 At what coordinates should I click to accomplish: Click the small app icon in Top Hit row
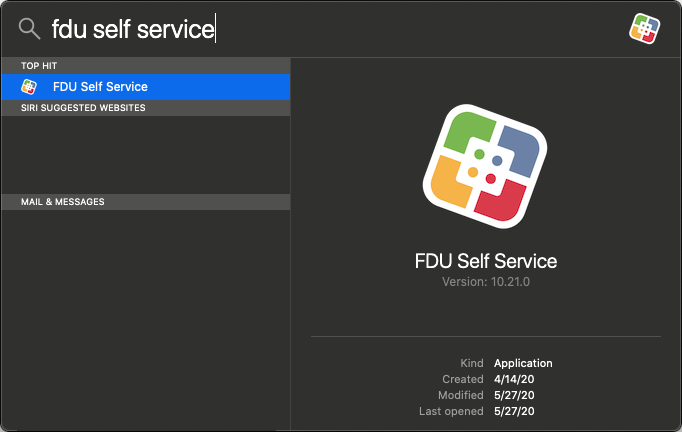tap(29, 87)
